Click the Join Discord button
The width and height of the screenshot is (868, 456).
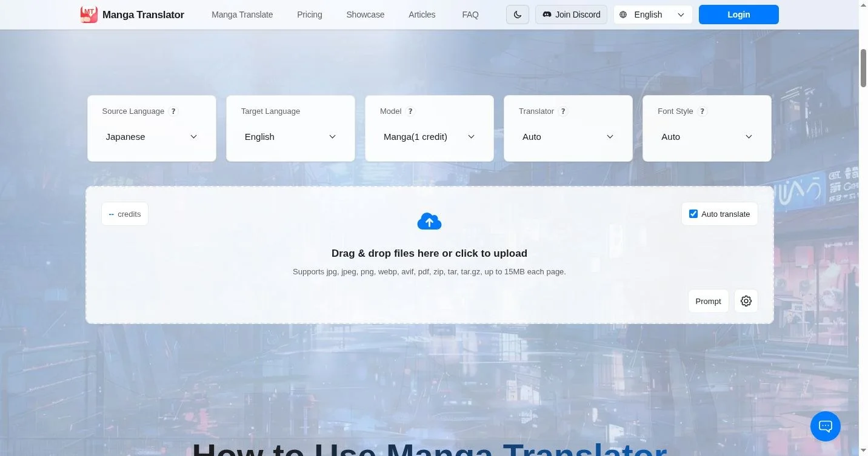[x=571, y=15]
